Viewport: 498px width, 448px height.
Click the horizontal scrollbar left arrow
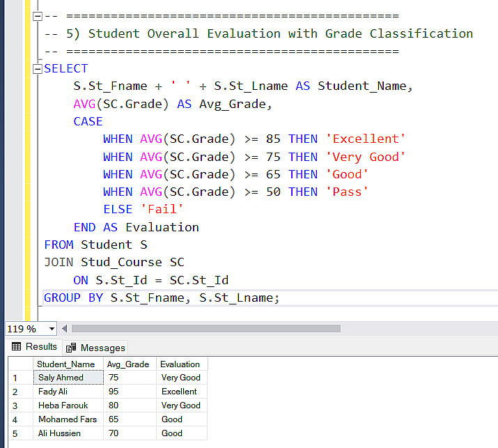65,329
